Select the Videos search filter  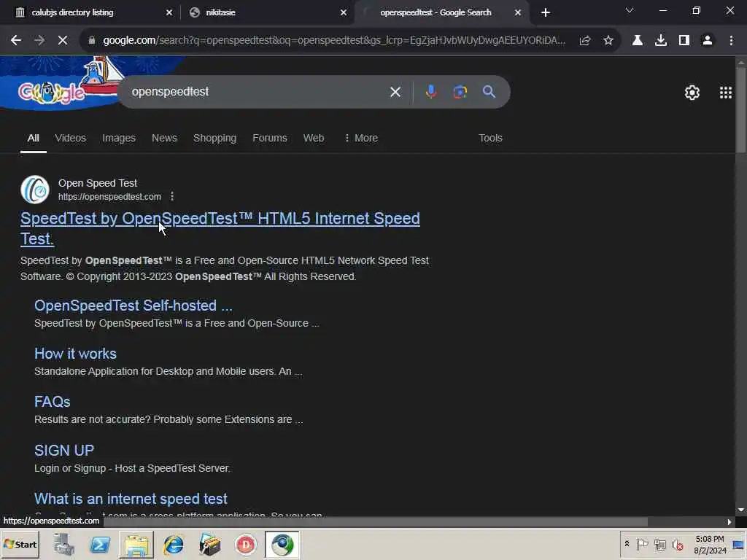coord(71,138)
